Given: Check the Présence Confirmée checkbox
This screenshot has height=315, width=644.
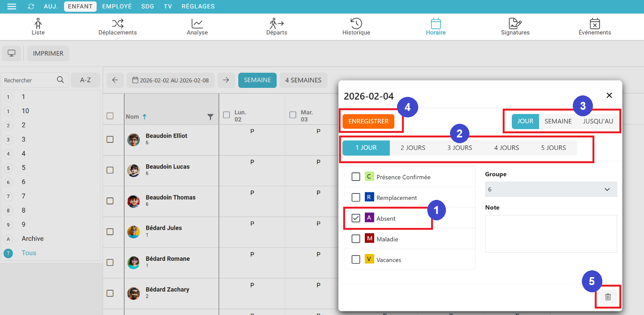Looking at the screenshot, I should (x=356, y=177).
